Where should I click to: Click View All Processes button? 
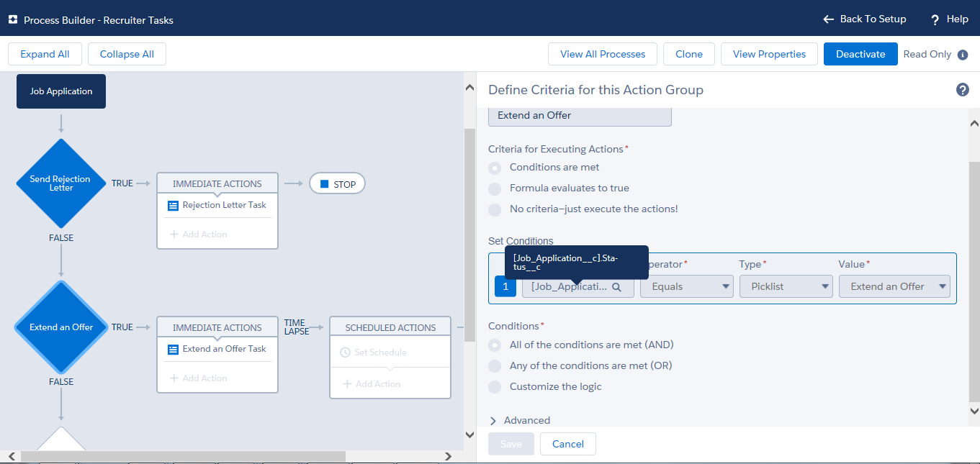click(x=603, y=54)
